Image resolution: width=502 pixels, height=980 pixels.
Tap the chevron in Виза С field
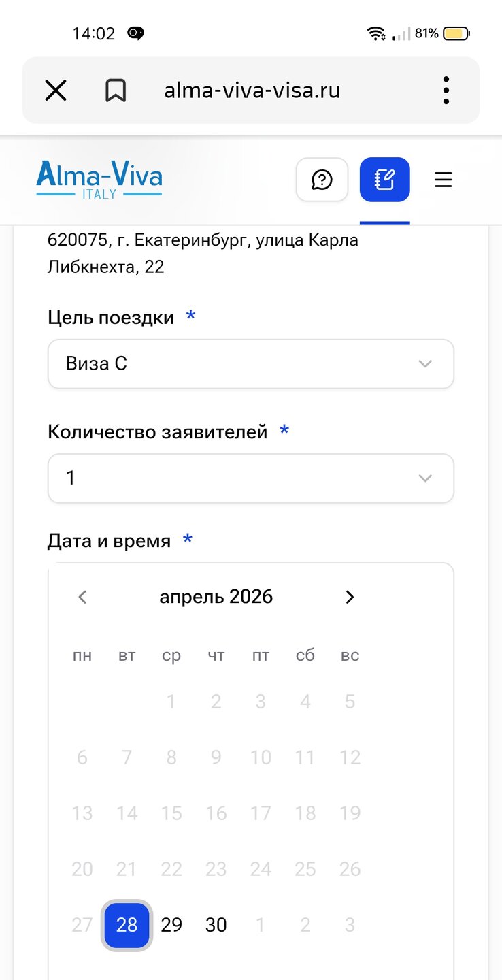coord(425,364)
